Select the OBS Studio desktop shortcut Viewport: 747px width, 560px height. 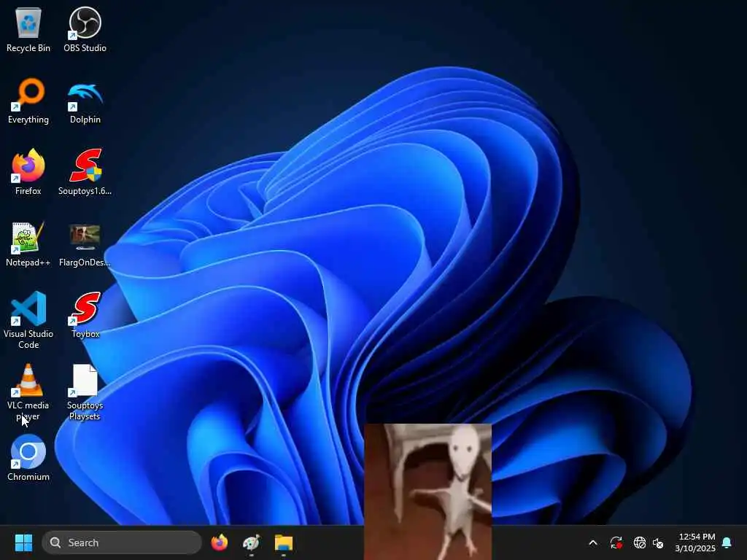(85, 29)
